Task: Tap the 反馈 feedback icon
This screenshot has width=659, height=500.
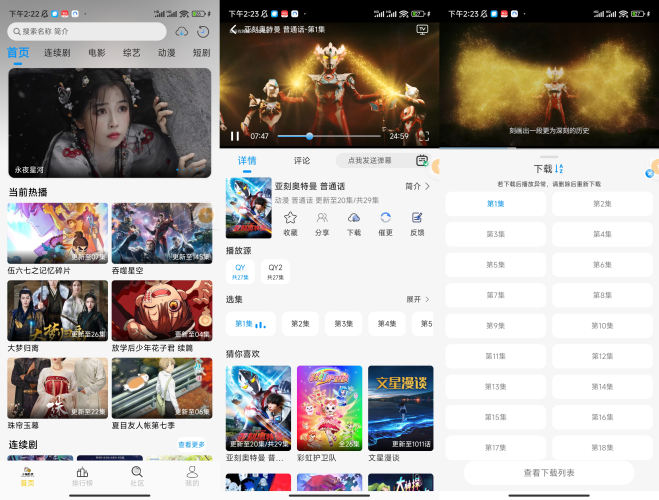Action: 417,218
